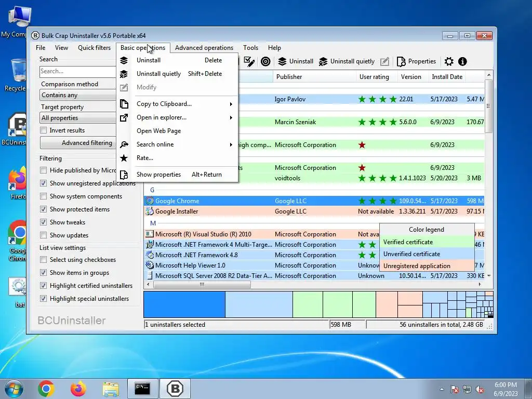
Task: Sort by the User rating column header
Action: 377,77
